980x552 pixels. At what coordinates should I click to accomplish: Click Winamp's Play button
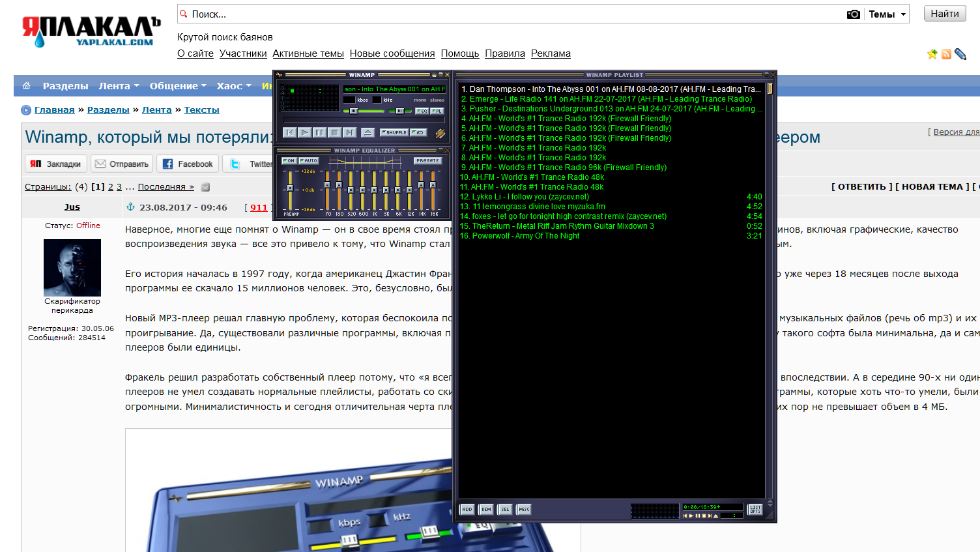point(305,132)
